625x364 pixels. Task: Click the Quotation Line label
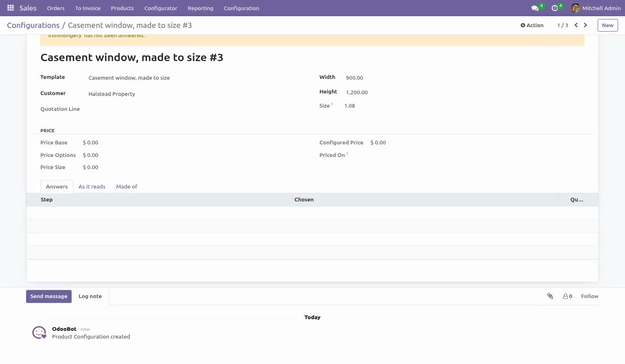(x=60, y=109)
